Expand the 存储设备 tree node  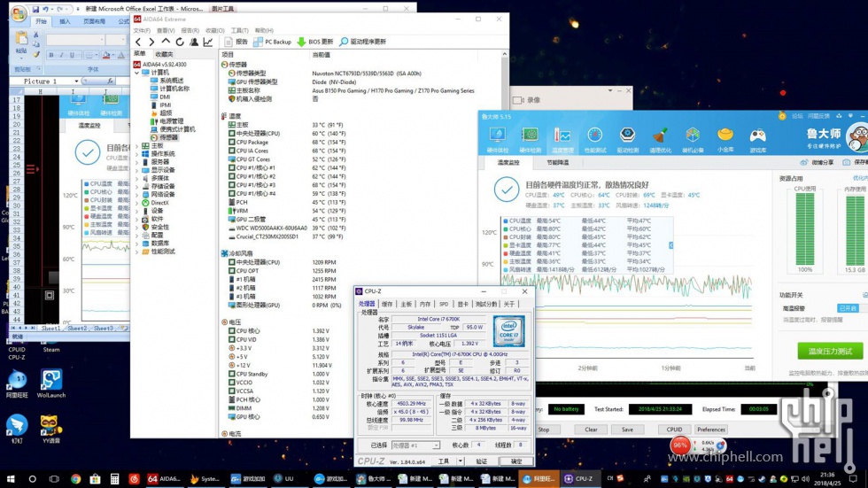coord(136,187)
